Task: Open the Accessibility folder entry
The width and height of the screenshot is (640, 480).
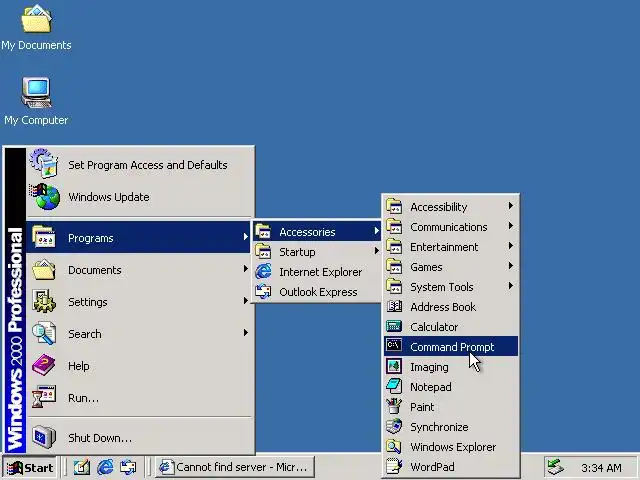Action: click(451, 207)
